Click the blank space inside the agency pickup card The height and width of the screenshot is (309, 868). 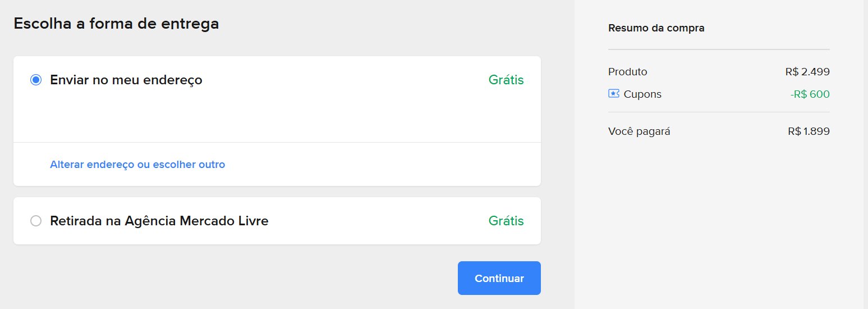(378, 221)
